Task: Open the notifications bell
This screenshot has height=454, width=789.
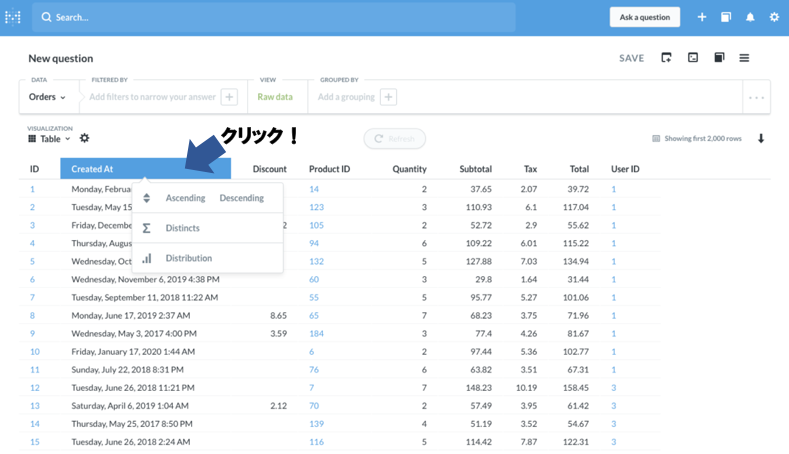Action: tap(750, 17)
